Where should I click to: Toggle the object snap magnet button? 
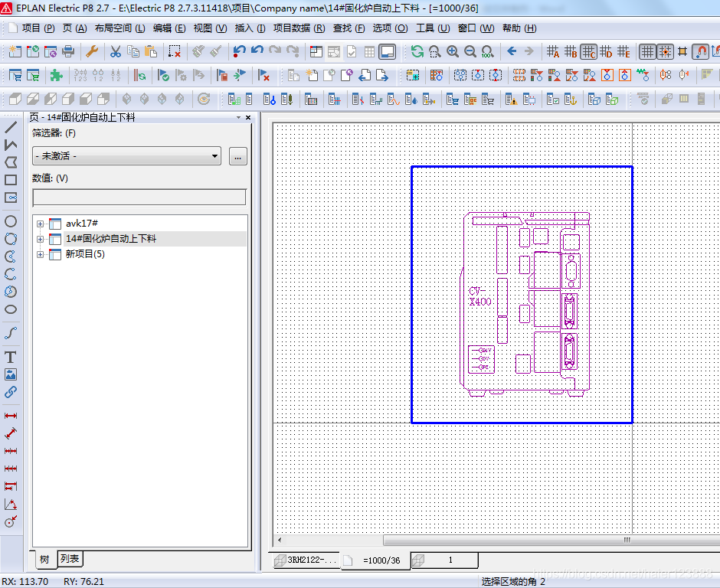point(700,51)
